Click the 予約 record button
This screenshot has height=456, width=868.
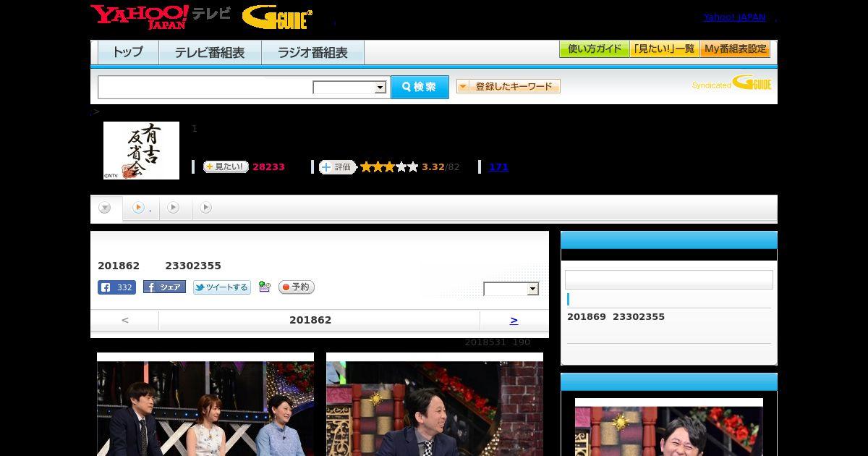click(297, 287)
